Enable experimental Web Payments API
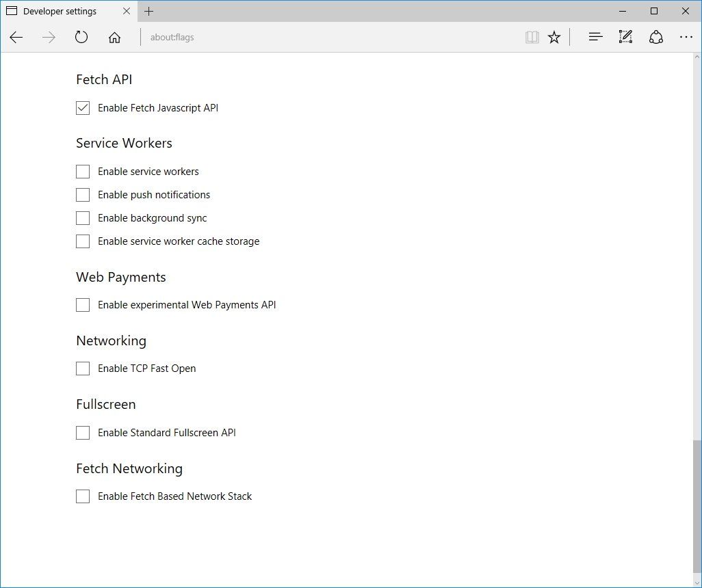 pyautogui.click(x=83, y=305)
